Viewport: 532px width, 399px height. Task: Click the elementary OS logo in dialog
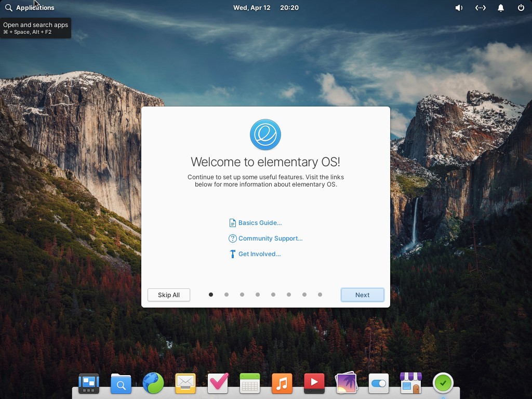(x=265, y=135)
